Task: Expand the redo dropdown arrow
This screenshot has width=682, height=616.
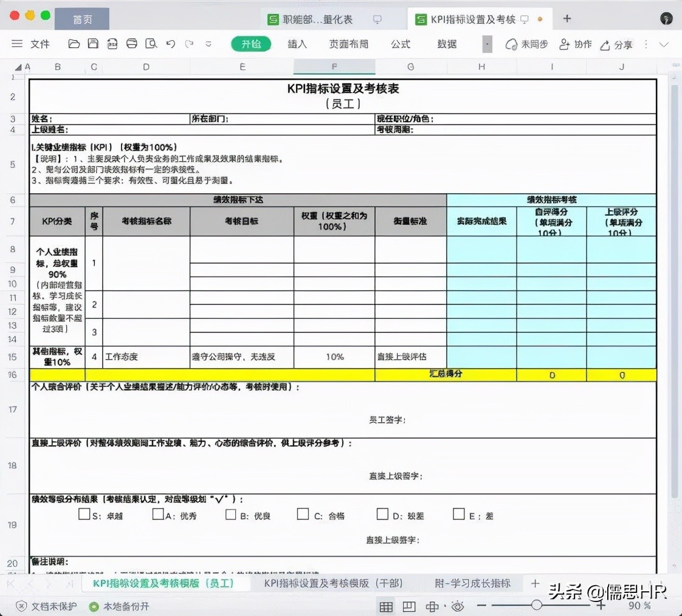Action: [x=208, y=44]
